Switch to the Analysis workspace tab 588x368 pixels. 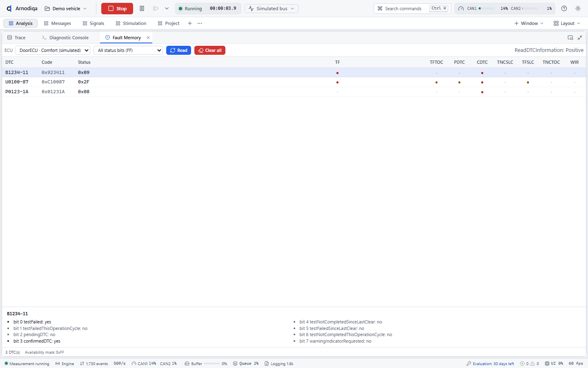point(20,23)
